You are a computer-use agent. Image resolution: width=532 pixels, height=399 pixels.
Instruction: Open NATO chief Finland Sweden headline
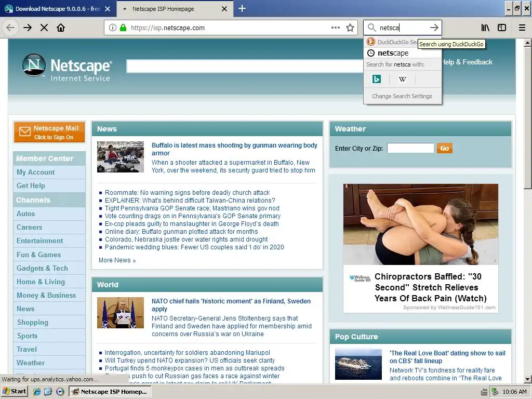coord(231,305)
